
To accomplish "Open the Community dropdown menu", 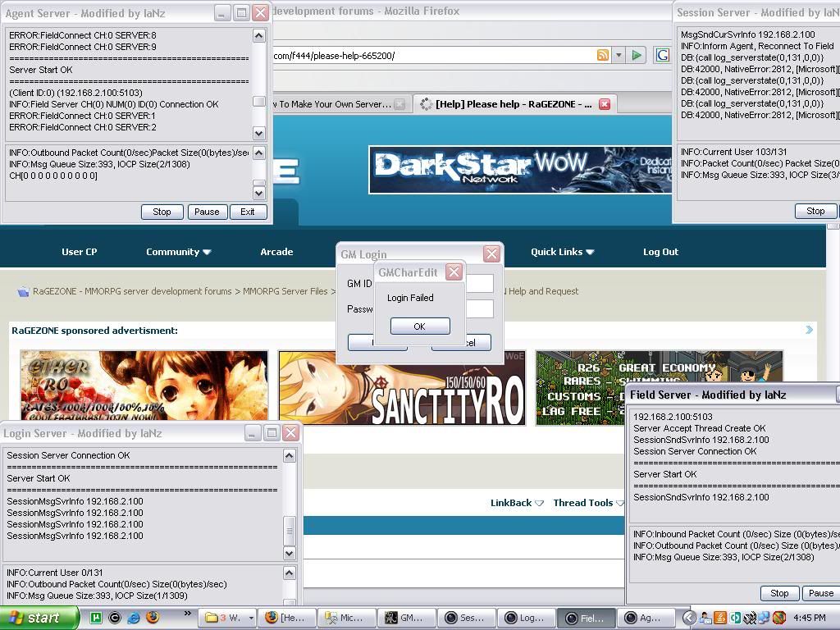I will (178, 252).
